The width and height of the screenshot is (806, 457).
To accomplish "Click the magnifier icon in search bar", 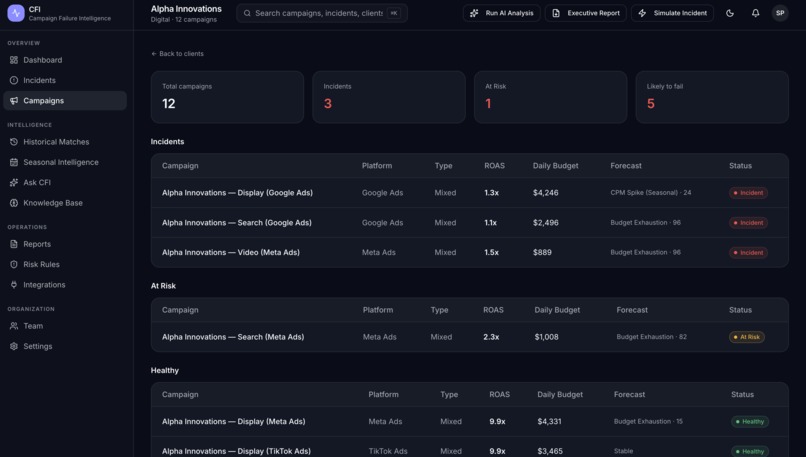I will click(x=247, y=13).
